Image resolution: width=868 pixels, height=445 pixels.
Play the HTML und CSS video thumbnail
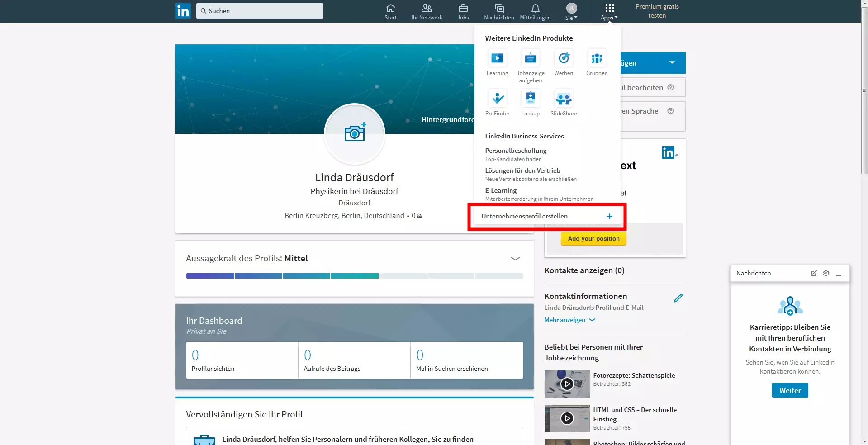click(x=567, y=418)
